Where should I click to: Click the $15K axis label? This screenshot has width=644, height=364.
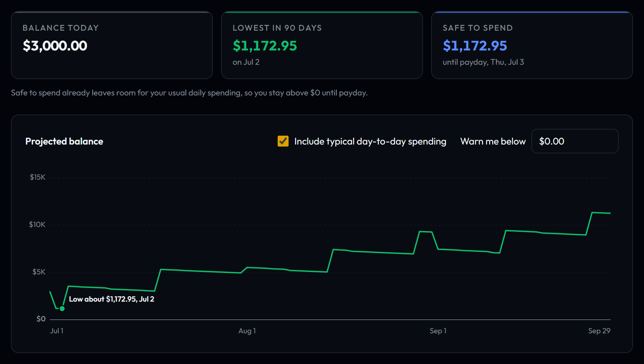point(38,177)
